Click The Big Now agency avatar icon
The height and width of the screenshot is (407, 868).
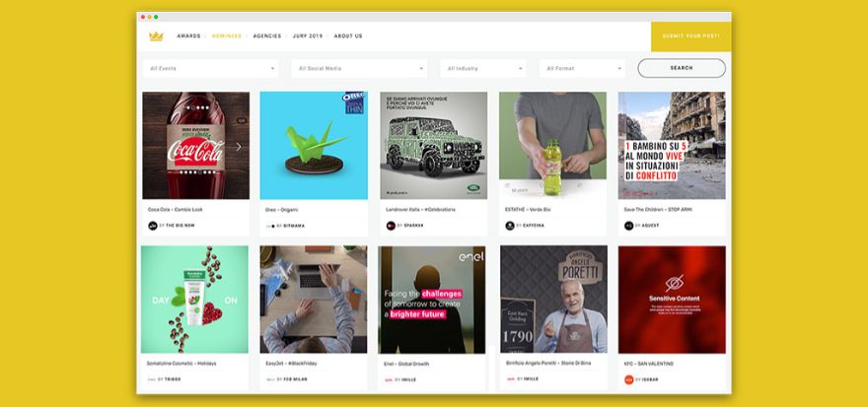[153, 226]
